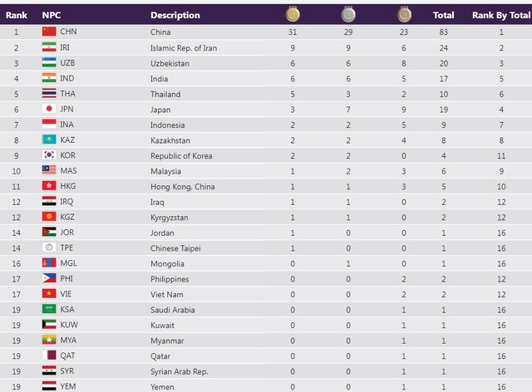Click the Thailand flag icon

49,94
